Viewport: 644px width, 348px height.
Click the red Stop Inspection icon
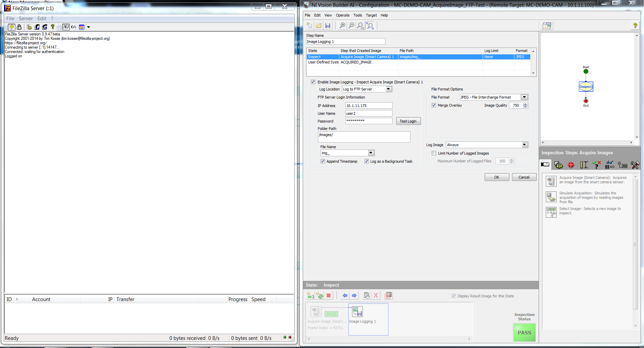(328, 296)
